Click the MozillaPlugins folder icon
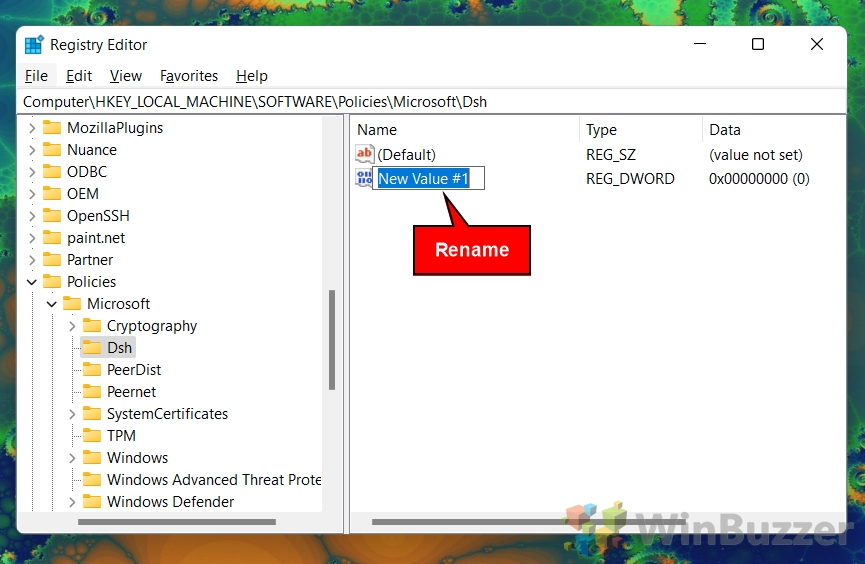The image size is (865, 564). [x=52, y=127]
